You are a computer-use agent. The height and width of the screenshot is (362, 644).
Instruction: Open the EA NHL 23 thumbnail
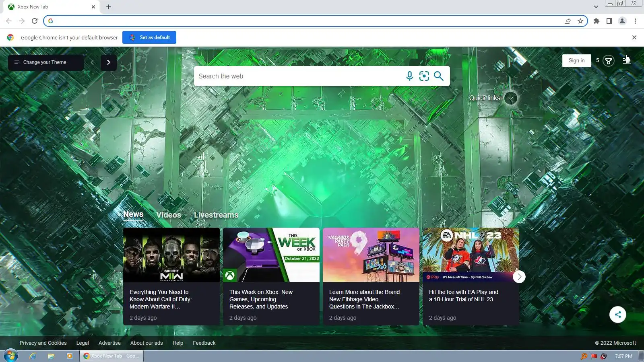471,255
